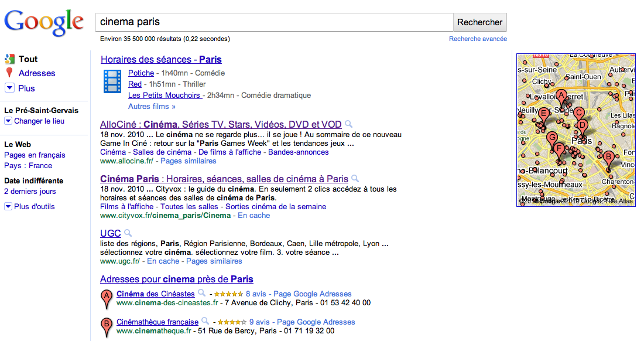Click star rating of Cinéma des Cinéastes
This screenshot has width=644, height=341.
point(228,294)
